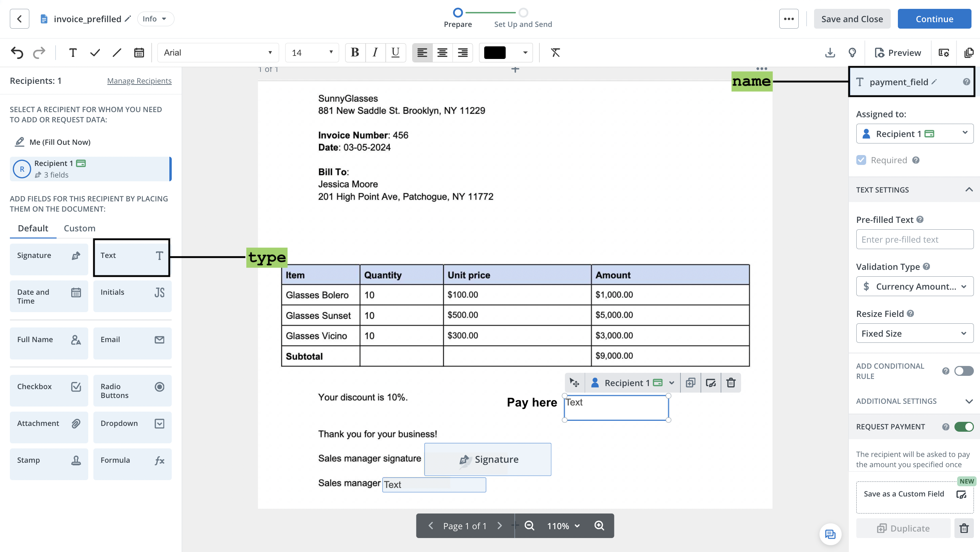This screenshot has height=552, width=980.
Task: Switch to the Custom fields tab
Action: point(79,228)
